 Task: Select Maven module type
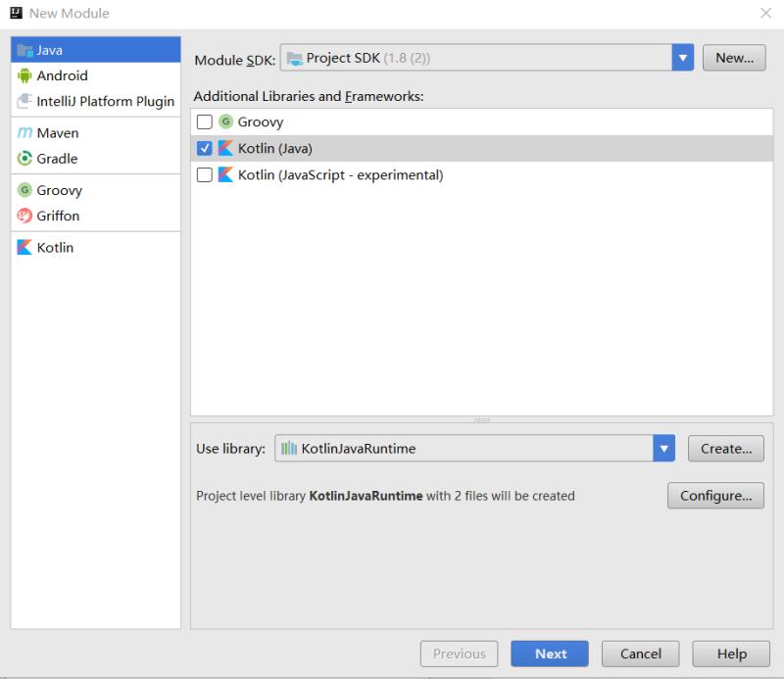(95, 133)
